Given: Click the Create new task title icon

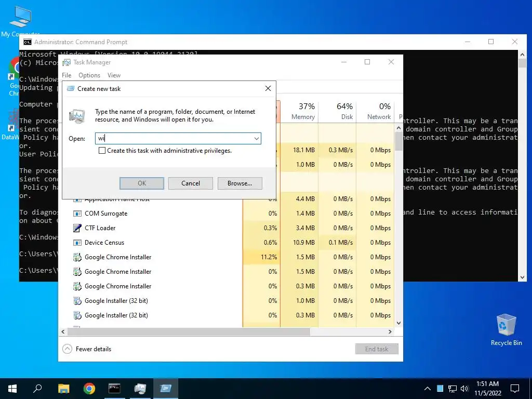Looking at the screenshot, I should pyautogui.click(x=71, y=88).
